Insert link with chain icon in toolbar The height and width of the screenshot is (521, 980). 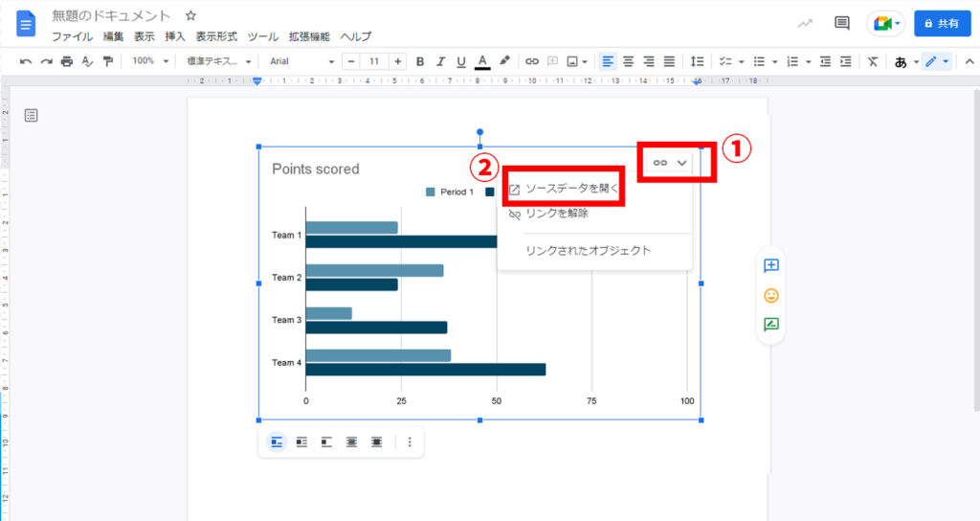coord(532,61)
